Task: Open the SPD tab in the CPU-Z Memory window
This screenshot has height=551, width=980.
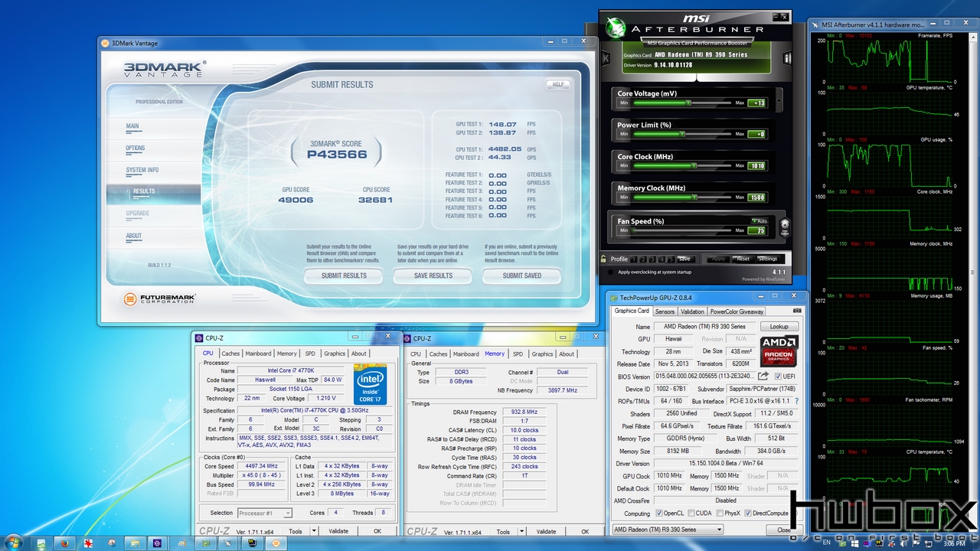Action: click(x=518, y=354)
